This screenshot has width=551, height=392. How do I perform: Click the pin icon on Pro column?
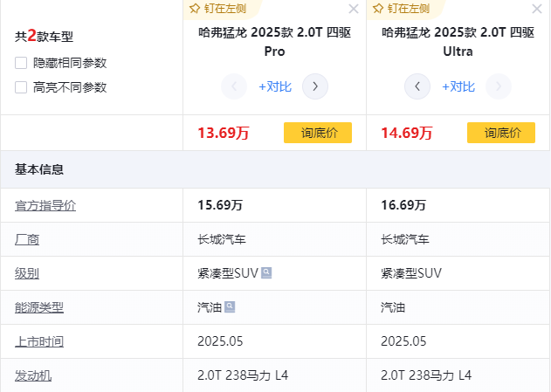coord(195,9)
